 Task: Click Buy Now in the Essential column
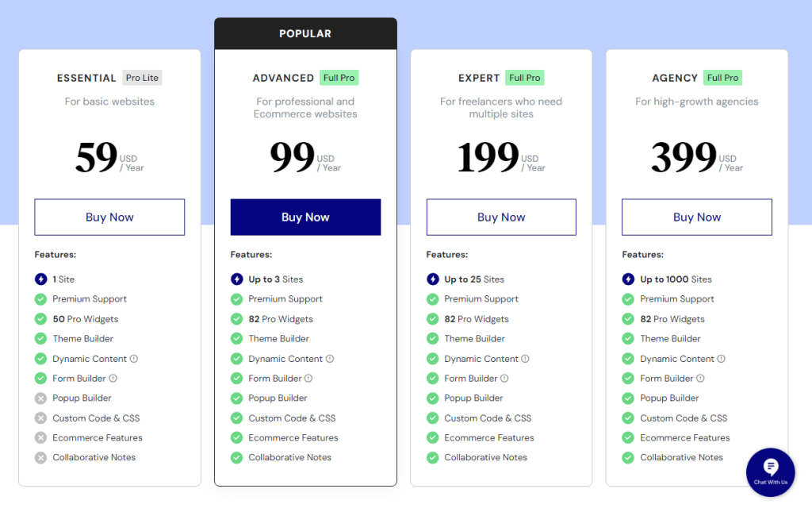tap(109, 217)
